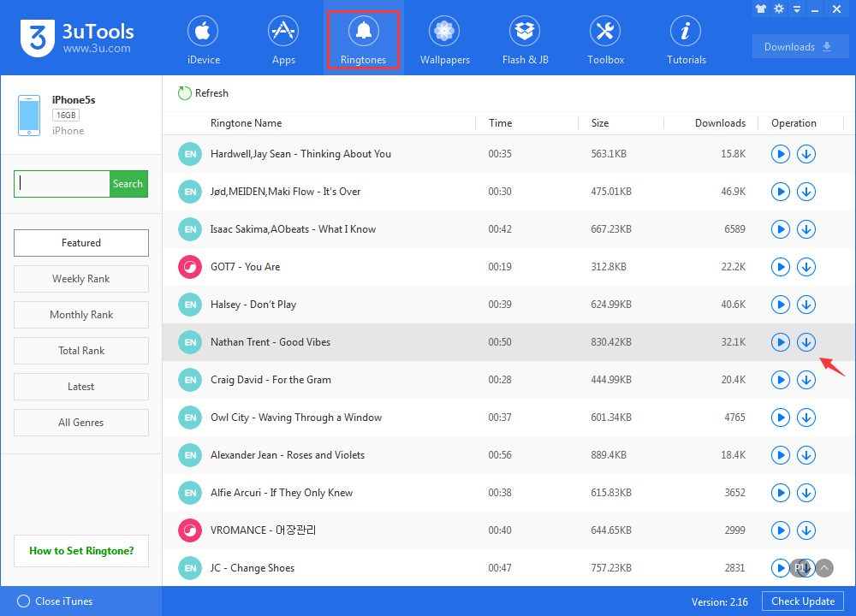
Task: Play Halsey - Don't Play ringtone
Action: pos(781,305)
